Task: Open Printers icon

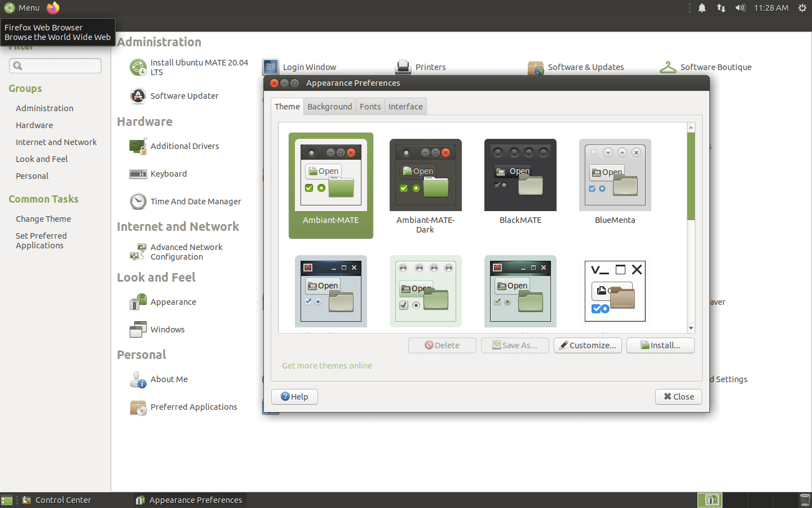Action: 403,67
